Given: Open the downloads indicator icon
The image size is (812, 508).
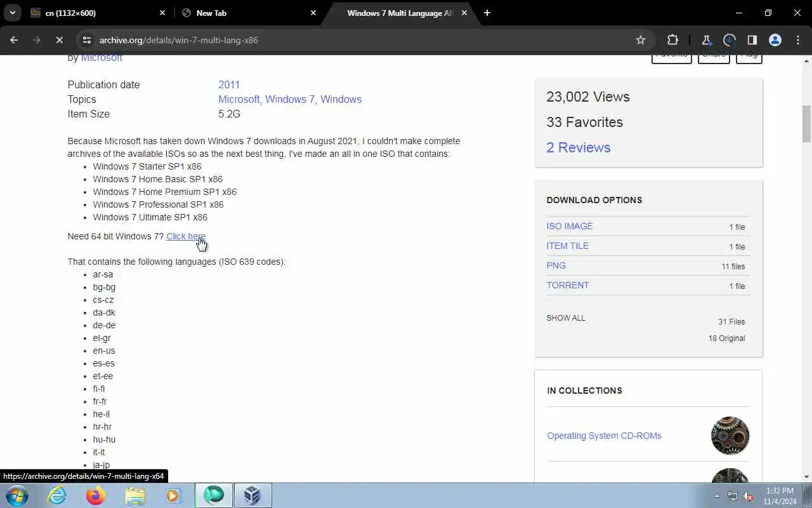Looking at the screenshot, I should [729, 40].
